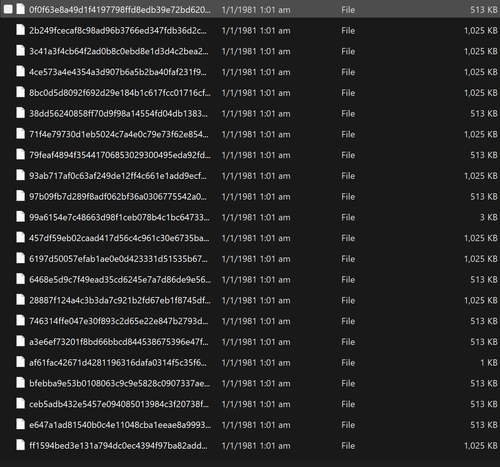Click the file icon of 6468e5d9c7f49ead…
Viewport: 500px width, 467px height.
tap(21, 279)
